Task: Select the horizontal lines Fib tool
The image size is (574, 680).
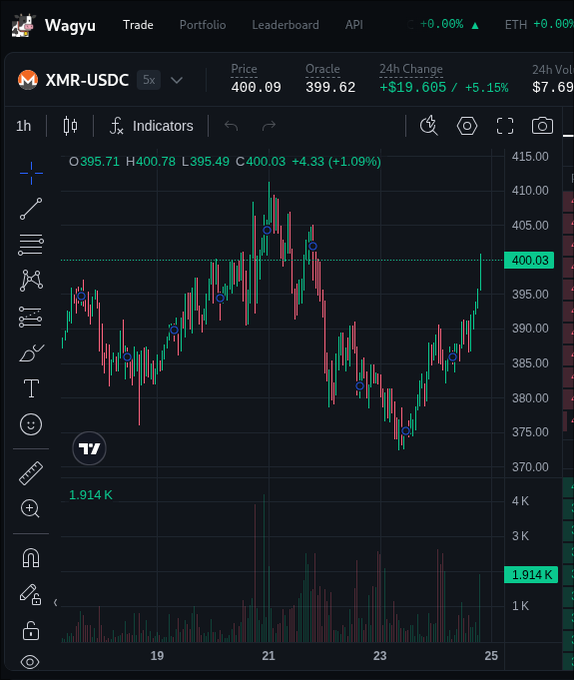Action: pyautogui.click(x=31, y=245)
